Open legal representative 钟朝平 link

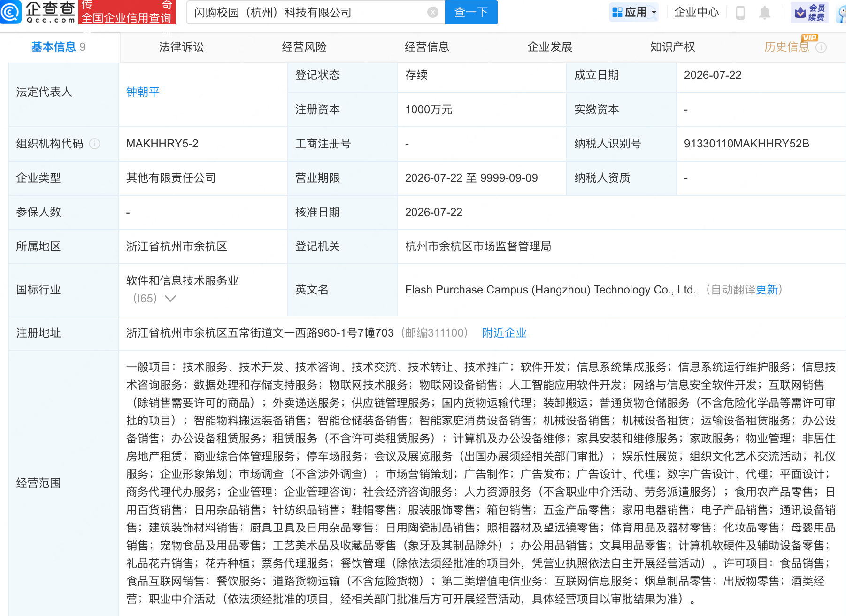(143, 92)
